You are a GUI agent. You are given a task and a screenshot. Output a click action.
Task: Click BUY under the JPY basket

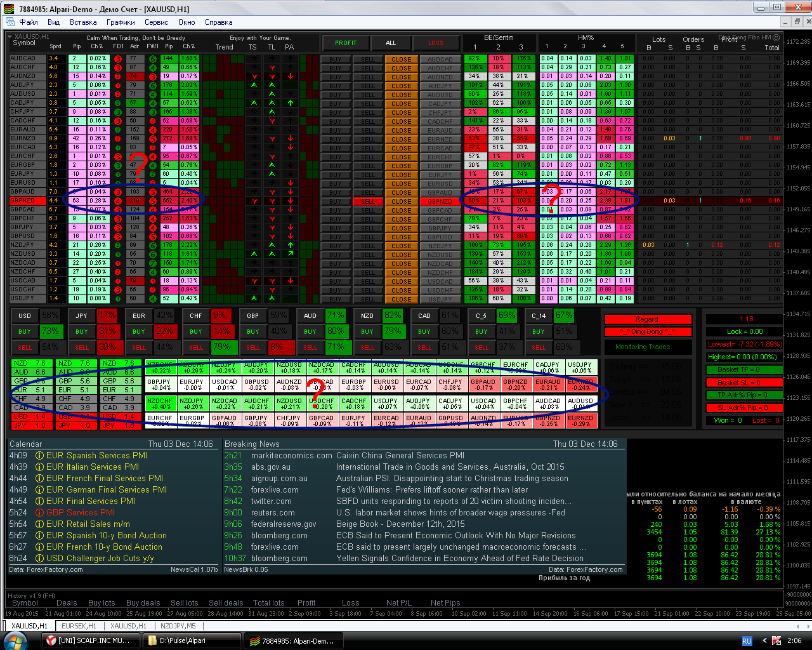pyautogui.click(x=82, y=331)
